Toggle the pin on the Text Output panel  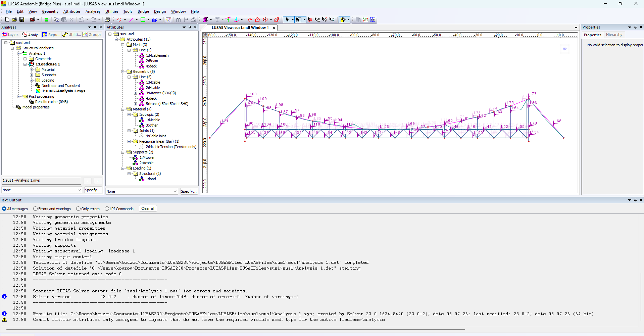pos(635,200)
